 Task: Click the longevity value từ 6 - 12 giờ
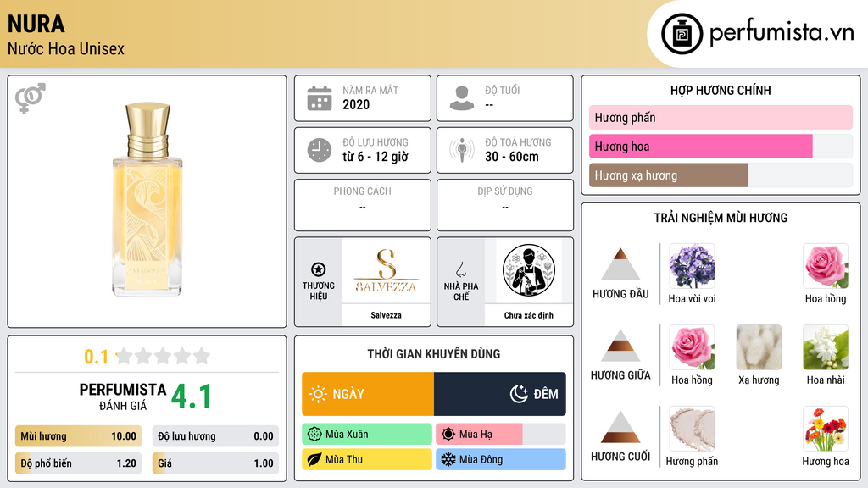tap(376, 157)
